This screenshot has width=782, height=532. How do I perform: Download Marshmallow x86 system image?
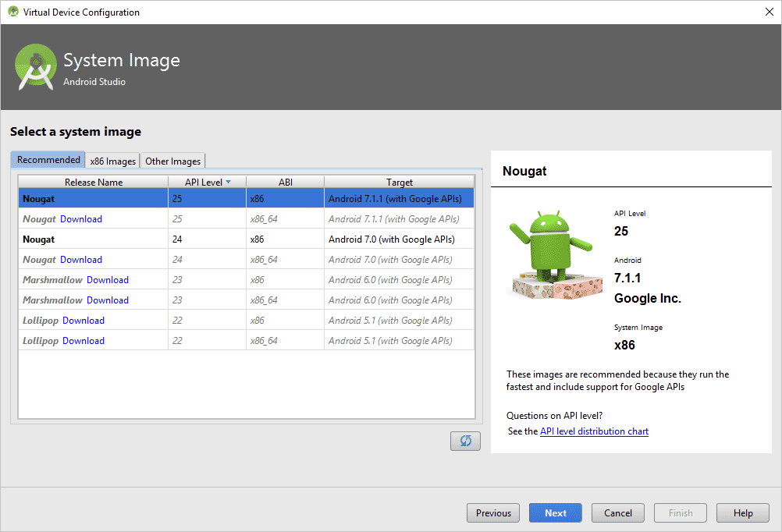coord(108,280)
